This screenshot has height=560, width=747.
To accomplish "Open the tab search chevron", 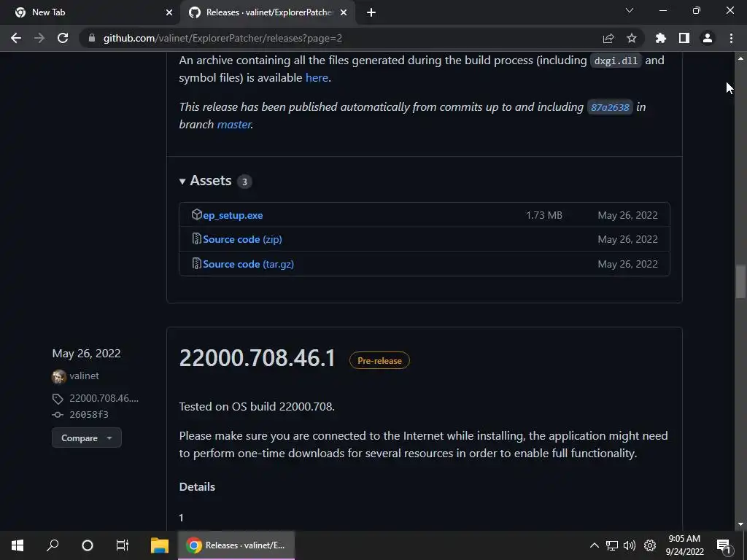I will point(630,10).
